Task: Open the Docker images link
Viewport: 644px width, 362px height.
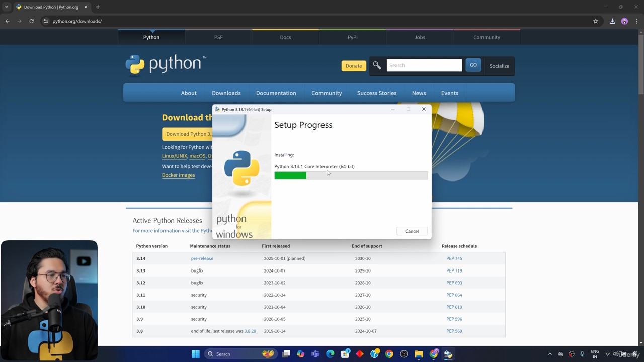Action: pos(178,175)
